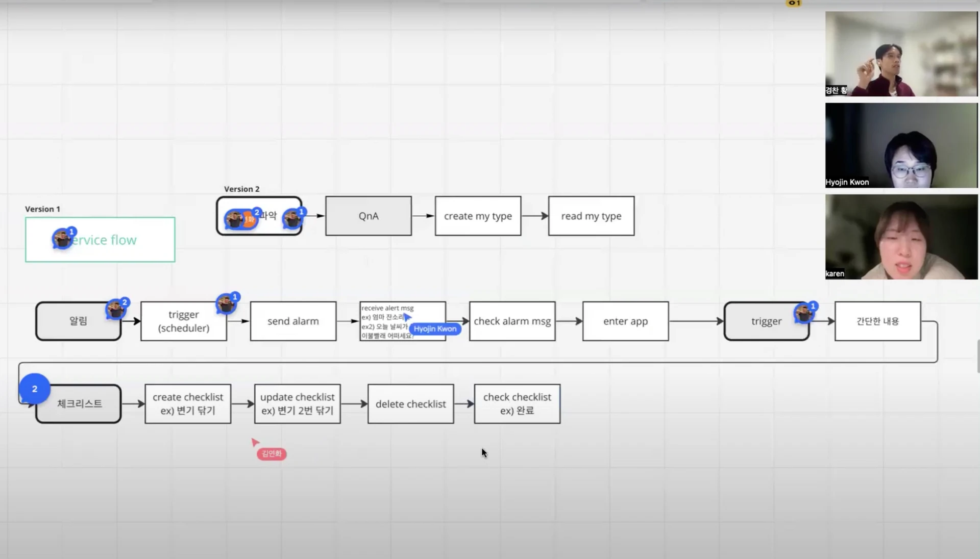The image size is (980, 559).
Task: Open the comment avatar on the service flow box
Action: pyautogui.click(x=63, y=238)
